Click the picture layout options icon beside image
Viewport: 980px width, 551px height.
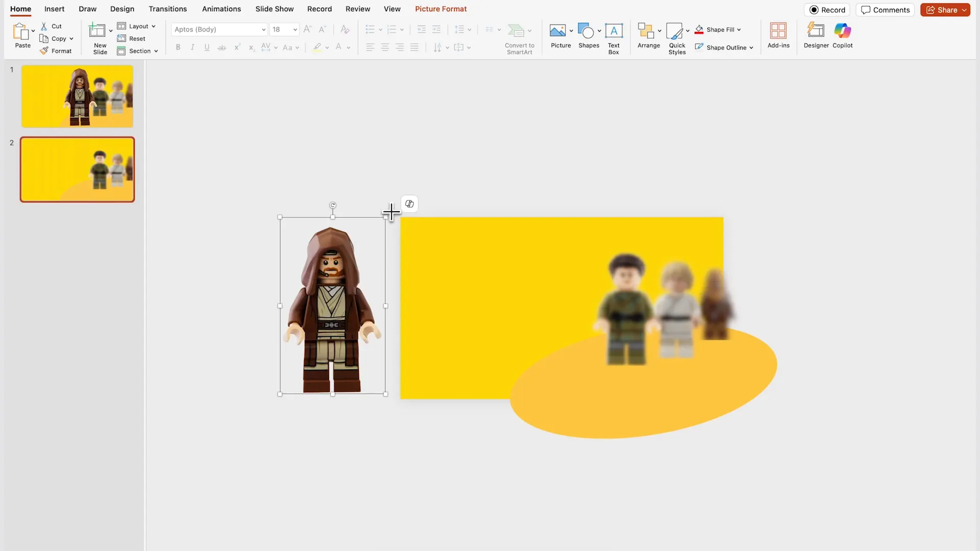(409, 204)
